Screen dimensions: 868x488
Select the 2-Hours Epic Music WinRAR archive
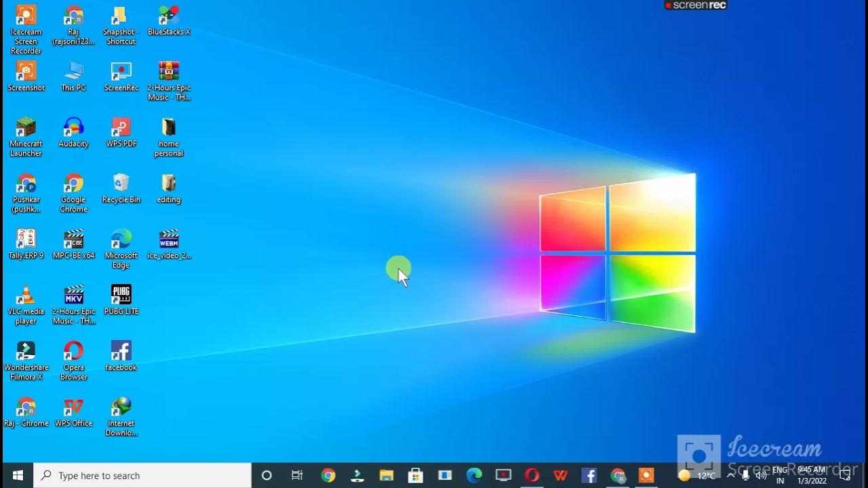pyautogui.click(x=169, y=81)
